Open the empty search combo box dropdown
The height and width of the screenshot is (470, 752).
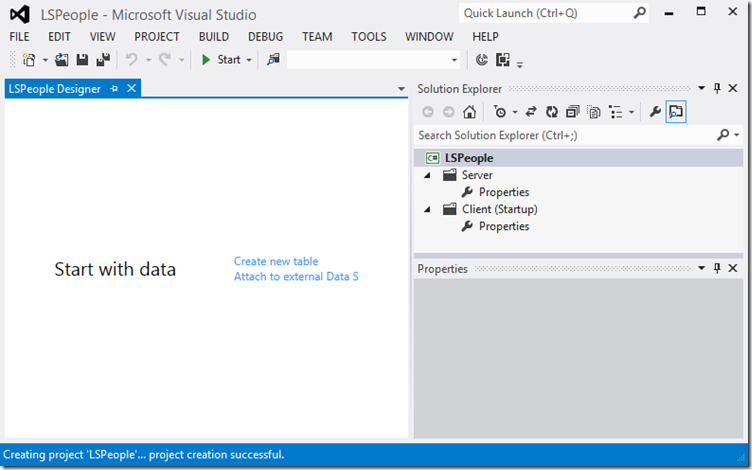(454, 60)
